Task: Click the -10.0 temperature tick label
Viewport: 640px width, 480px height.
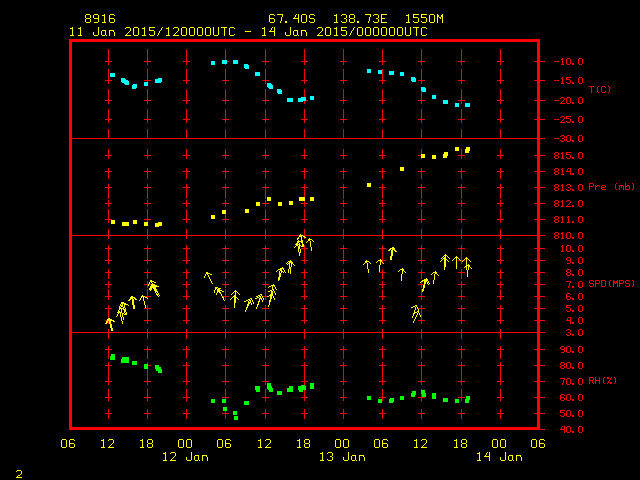Action: (569, 62)
